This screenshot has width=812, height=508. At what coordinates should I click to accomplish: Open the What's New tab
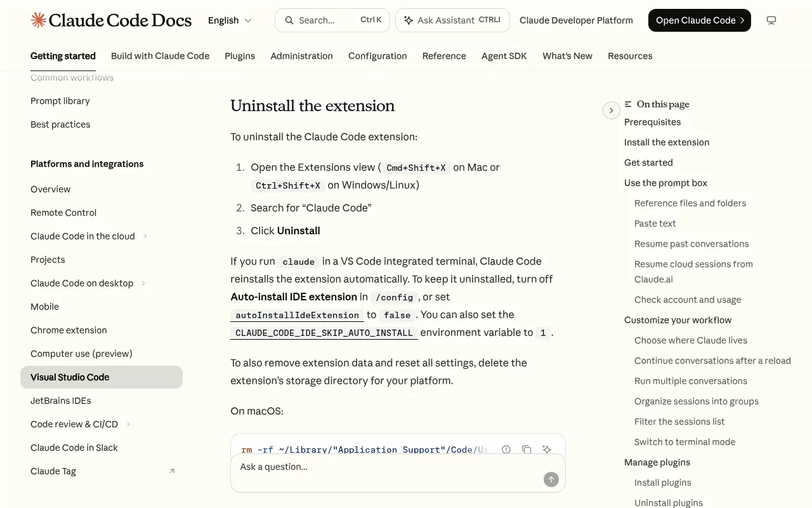click(567, 56)
